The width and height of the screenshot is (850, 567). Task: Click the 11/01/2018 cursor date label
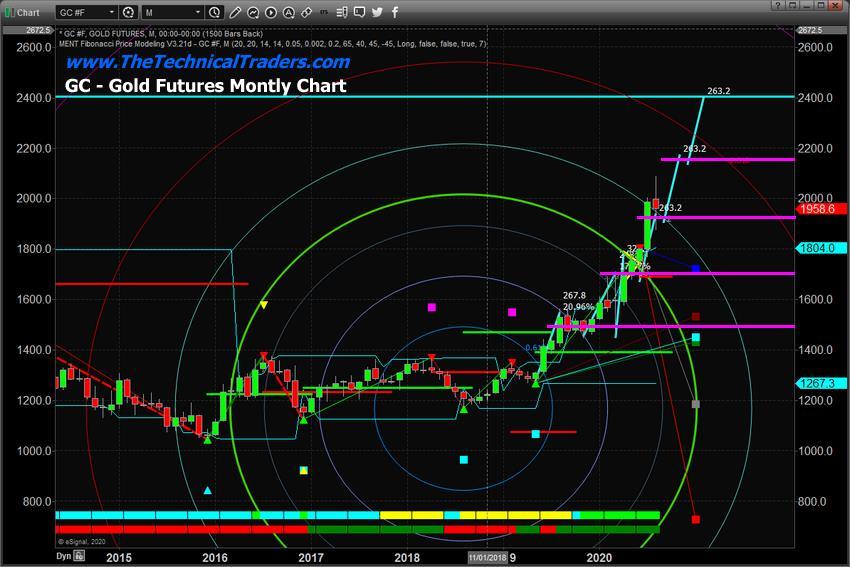488,557
